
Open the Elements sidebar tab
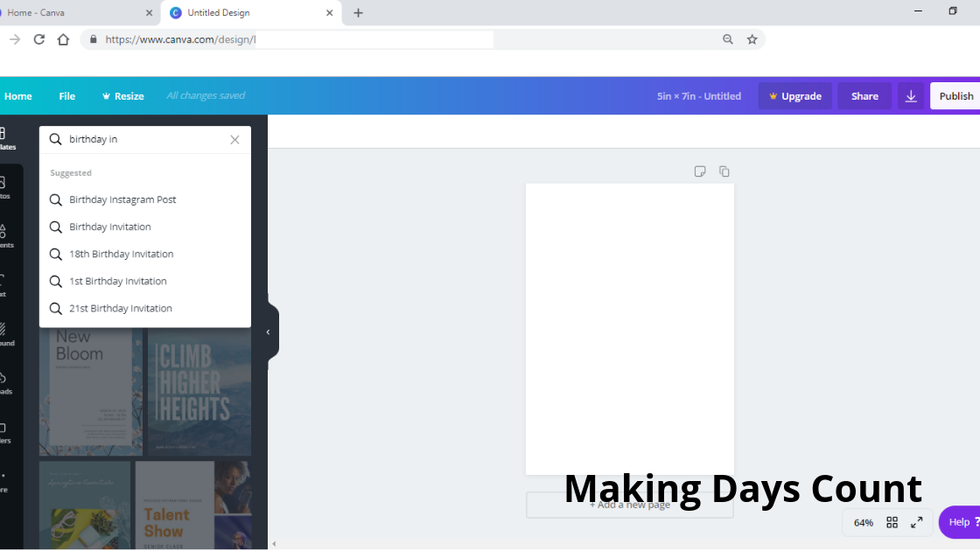[x=5, y=236]
